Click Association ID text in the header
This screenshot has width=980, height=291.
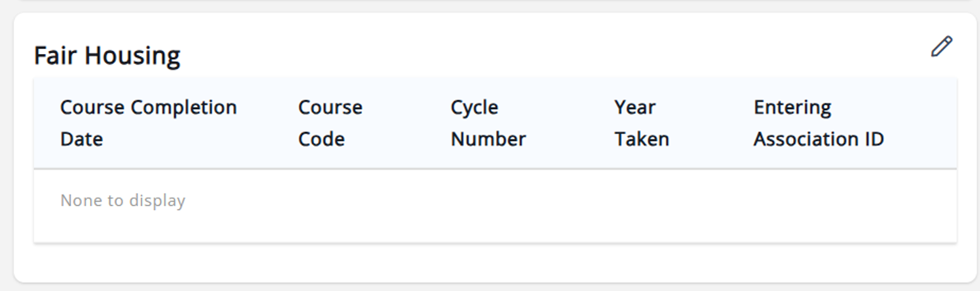[x=819, y=139]
